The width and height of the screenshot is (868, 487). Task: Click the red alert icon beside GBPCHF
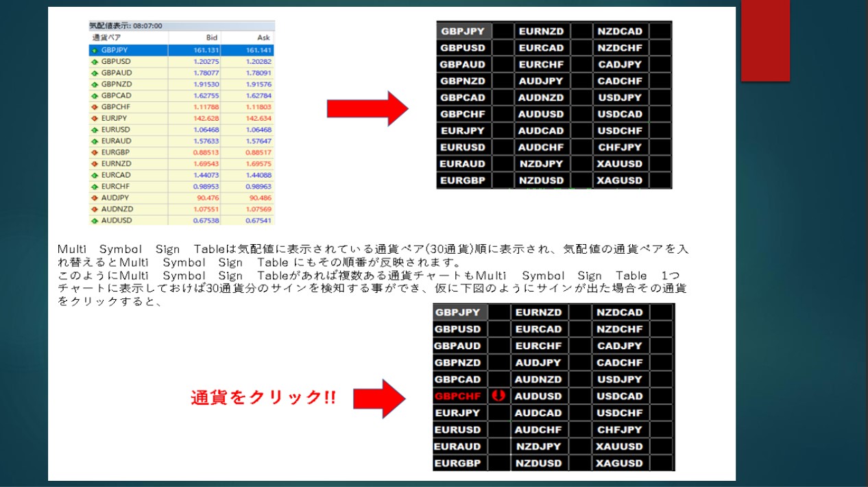(498, 396)
